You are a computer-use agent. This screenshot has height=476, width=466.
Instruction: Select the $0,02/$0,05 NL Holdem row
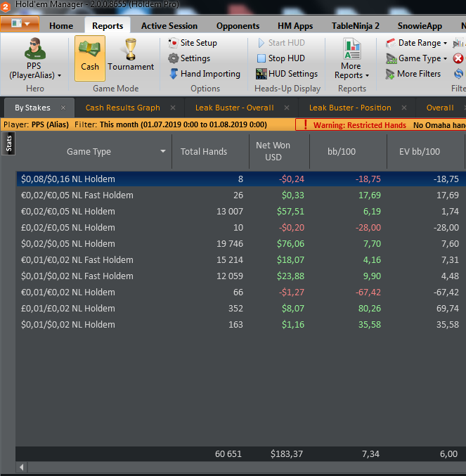tap(241, 243)
